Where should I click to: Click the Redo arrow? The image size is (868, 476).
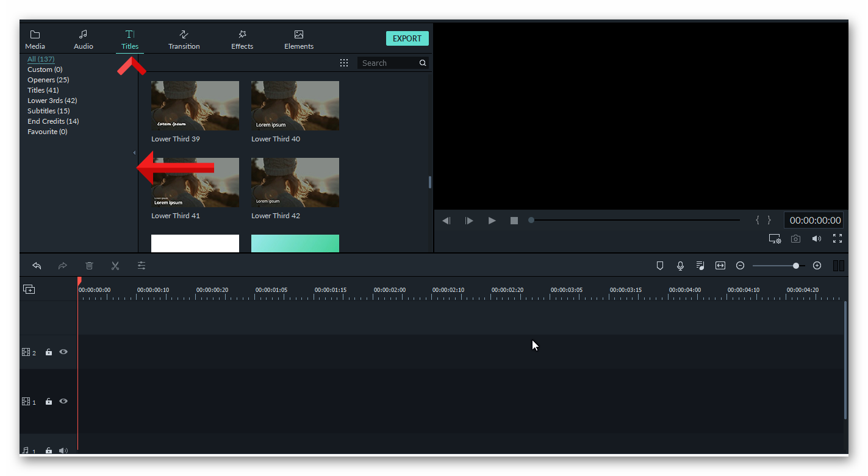point(62,266)
